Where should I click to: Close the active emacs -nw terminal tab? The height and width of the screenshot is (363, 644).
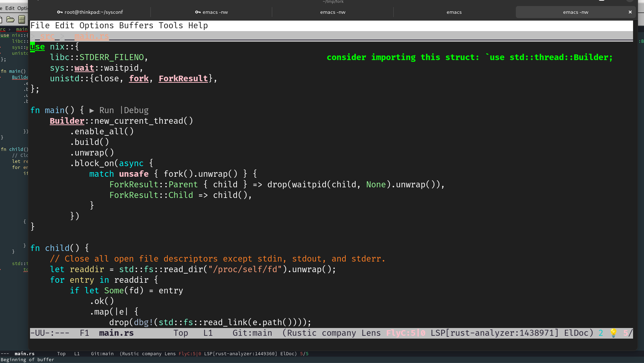pos(630,12)
